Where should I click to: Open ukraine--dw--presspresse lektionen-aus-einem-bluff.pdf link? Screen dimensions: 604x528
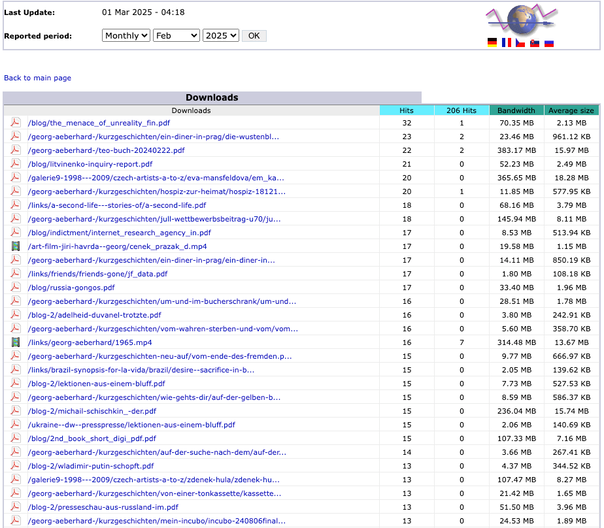[131, 425]
